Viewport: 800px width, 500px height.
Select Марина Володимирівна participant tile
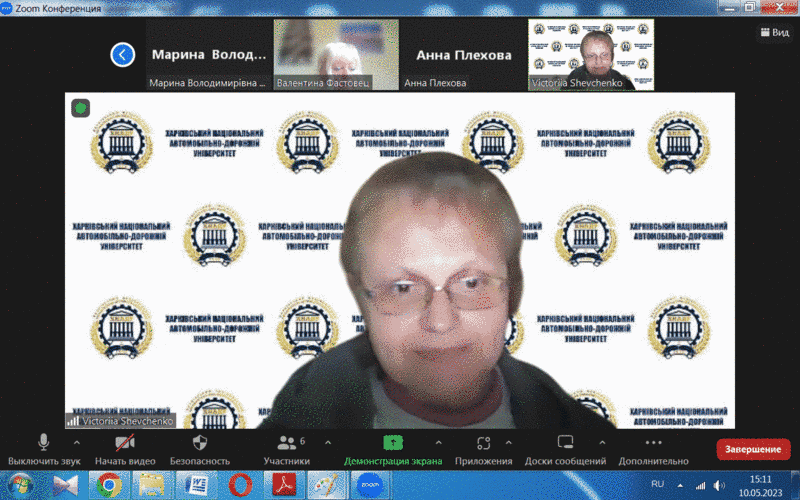(209, 55)
